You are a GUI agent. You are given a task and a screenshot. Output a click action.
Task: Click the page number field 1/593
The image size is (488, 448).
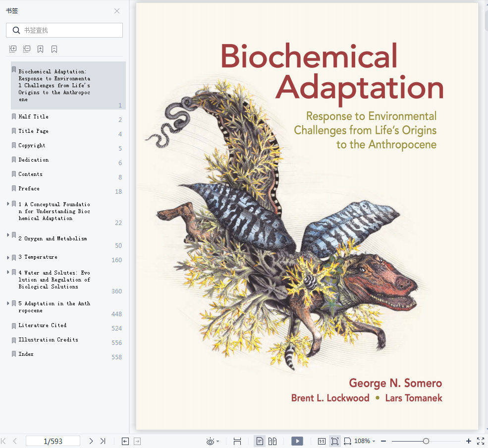point(53,441)
